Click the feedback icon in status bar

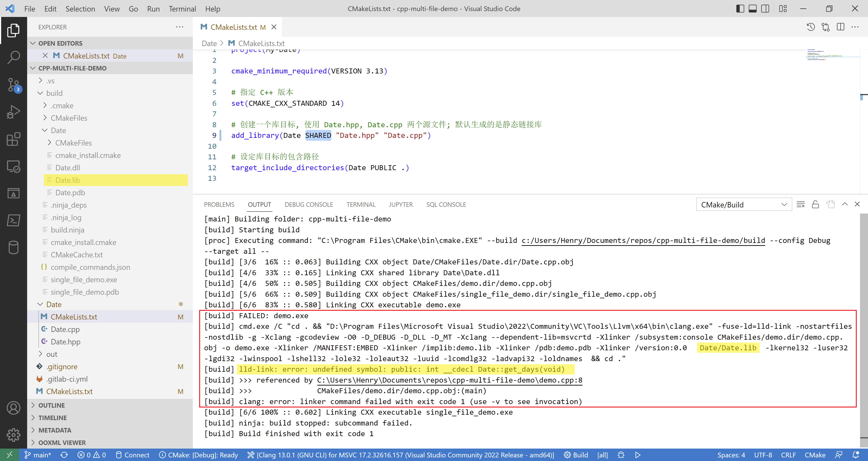coord(839,455)
